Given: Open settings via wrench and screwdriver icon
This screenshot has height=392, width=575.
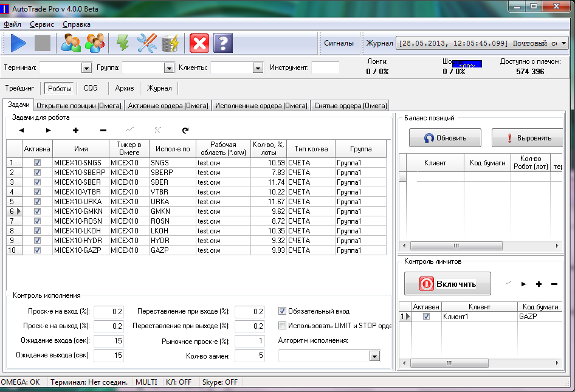Looking at the screenshot, I should coord(147,43).
